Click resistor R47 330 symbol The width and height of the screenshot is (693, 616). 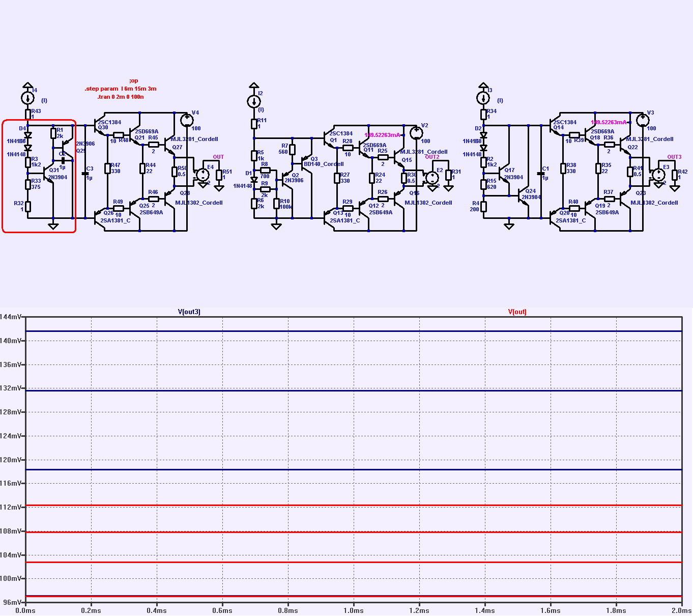click(x=107, y=169)
